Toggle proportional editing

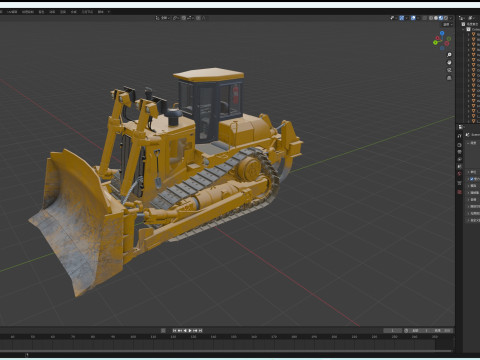198,18
